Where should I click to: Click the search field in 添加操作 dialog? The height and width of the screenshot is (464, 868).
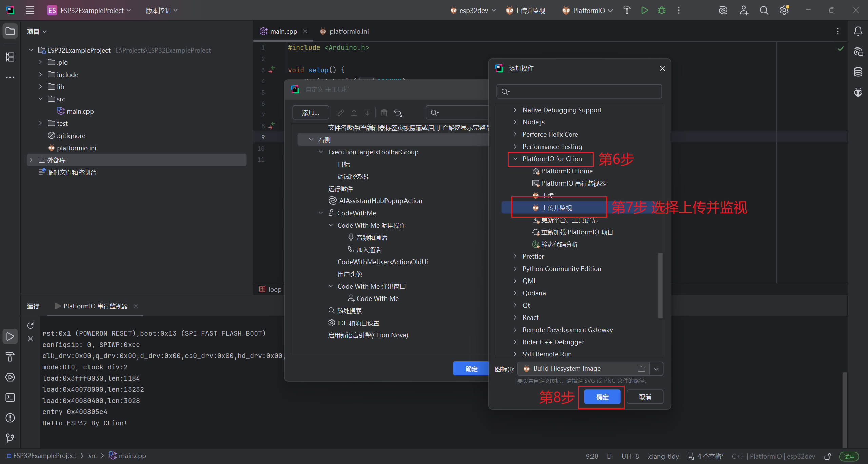pos(583,91)
